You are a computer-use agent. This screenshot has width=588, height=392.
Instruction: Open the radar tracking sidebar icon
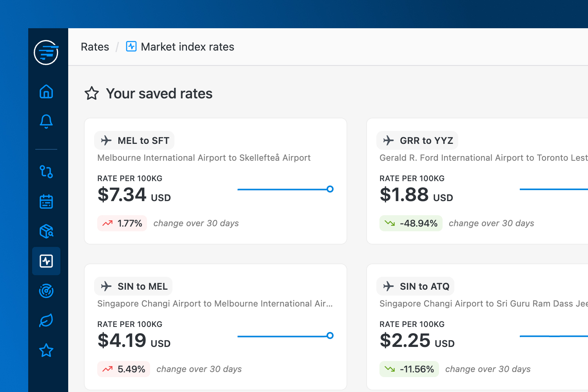[x=46, y=291]
